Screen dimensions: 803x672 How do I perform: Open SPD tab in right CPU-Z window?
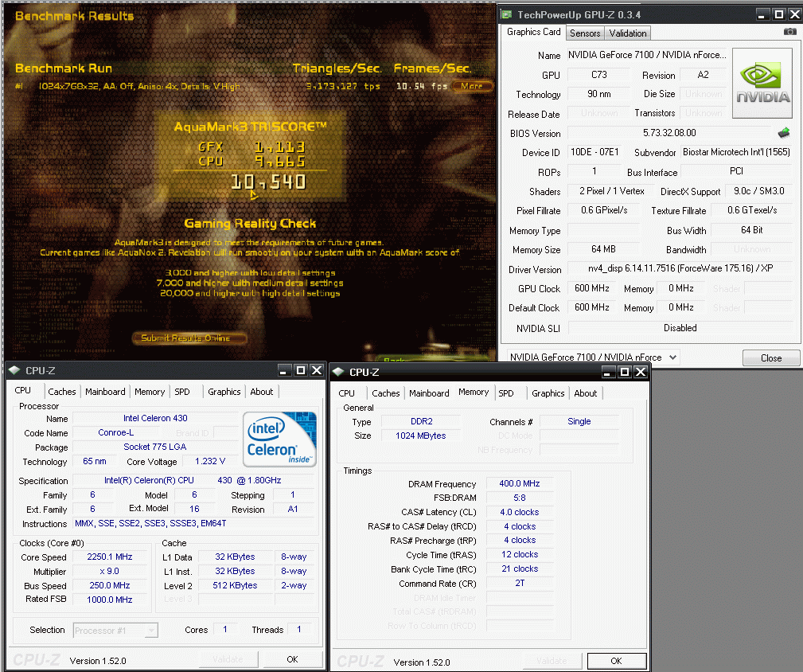pyautogui.click(x=506, y=393)
